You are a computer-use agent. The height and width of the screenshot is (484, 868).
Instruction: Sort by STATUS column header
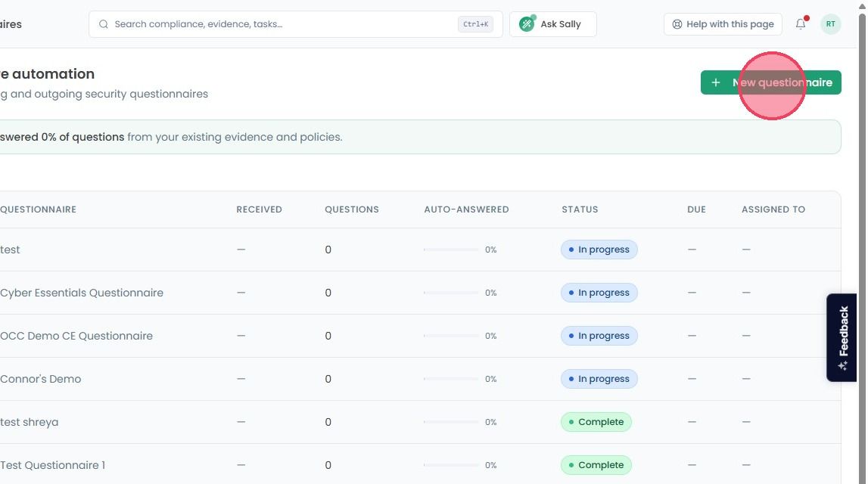(x=580, y=209)
